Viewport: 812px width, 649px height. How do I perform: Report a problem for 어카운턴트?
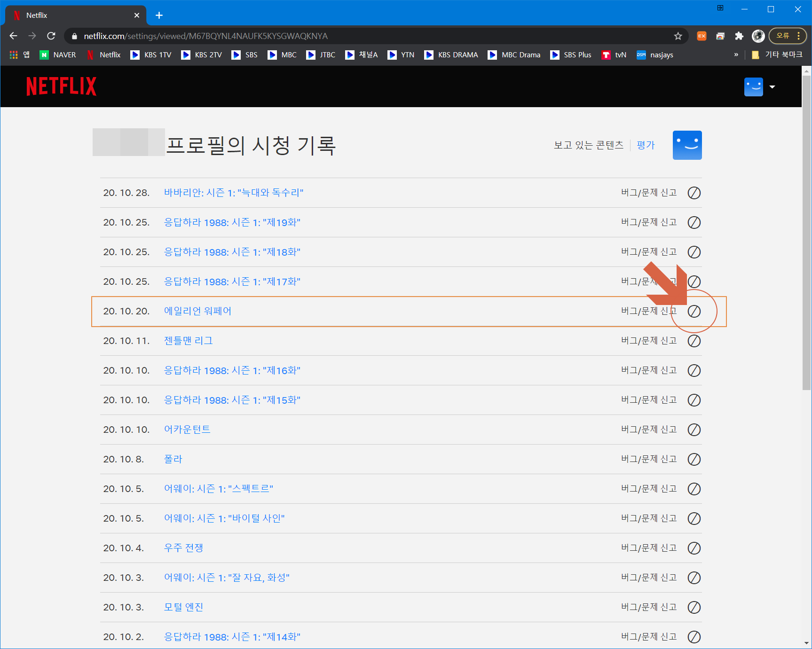(649, 430)
